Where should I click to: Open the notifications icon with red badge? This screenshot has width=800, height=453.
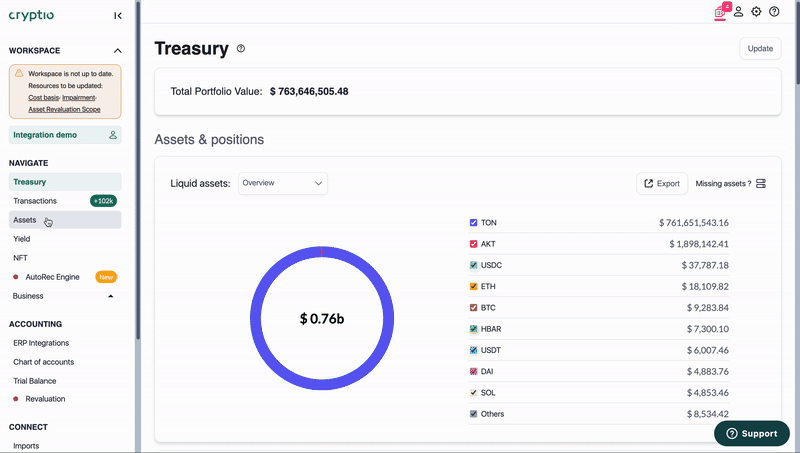point(720,11)
